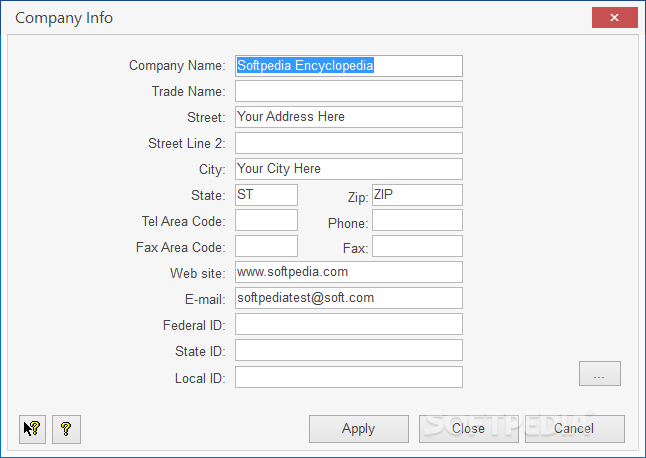The height and width of the screenshot is (458, 646).
Task: Focus the Fax Area Code field
Action: point(267,246)
